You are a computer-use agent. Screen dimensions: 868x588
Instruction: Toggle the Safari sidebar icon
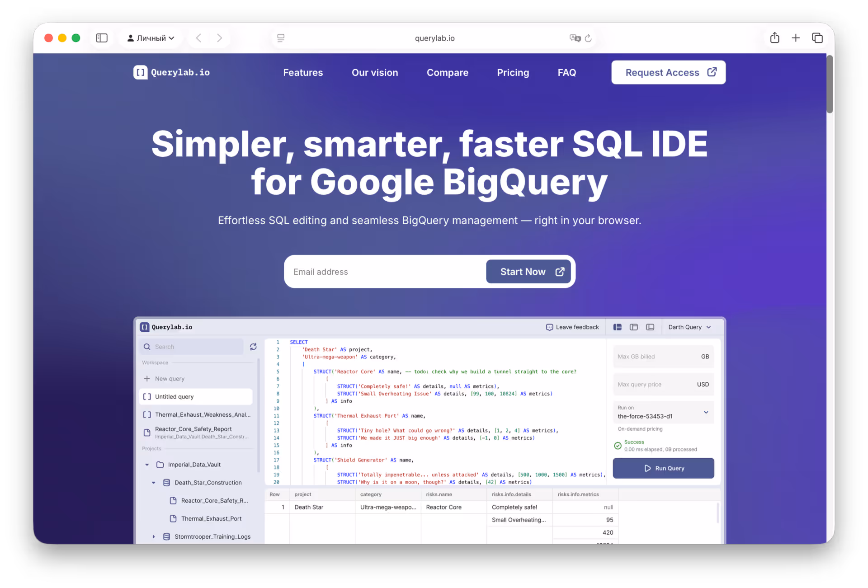coord(102,38)
